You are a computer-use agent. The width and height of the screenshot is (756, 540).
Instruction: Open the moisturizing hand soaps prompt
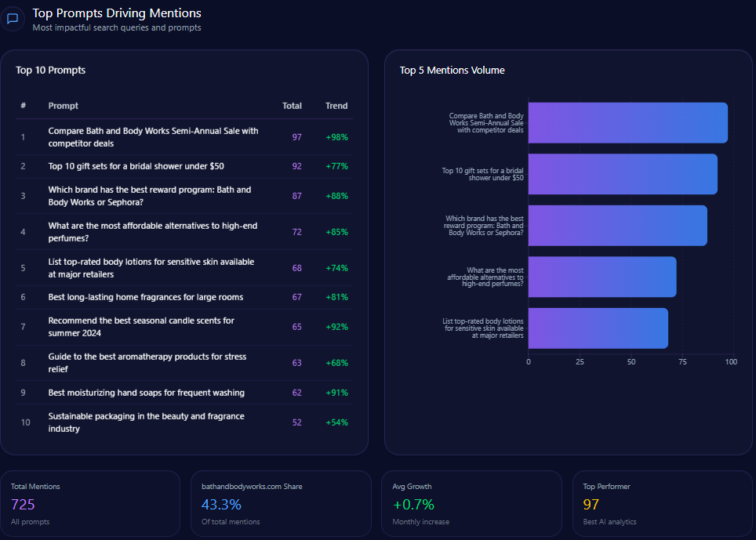(x=146, y=393)
